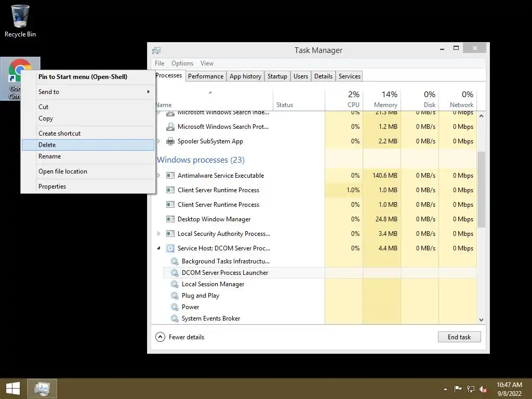Choose Copy from the context menu
The width and height of the screenshot is (532, 399).
[x=88, y=118]
